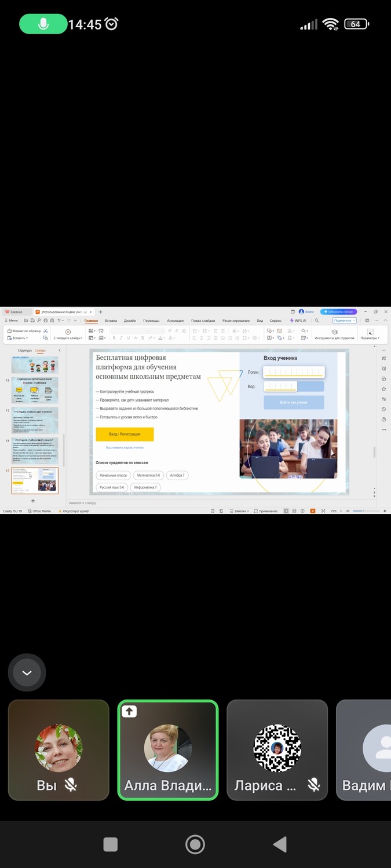Viewport: 391px width, 868px height.
Task: Toggle Italic text formatting
Action: (121, 338)
